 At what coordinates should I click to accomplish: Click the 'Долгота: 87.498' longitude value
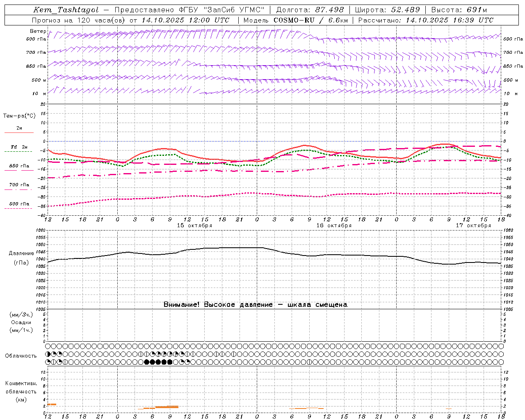point(310,10)
